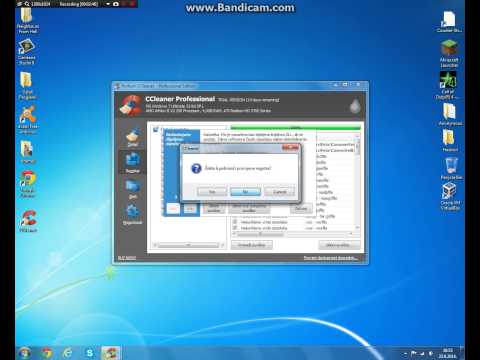The height and width of the screenshot is (360, 480).
Task: Toggle checkbox of the bottom-most issue row
Action: [x=235, y=228]
